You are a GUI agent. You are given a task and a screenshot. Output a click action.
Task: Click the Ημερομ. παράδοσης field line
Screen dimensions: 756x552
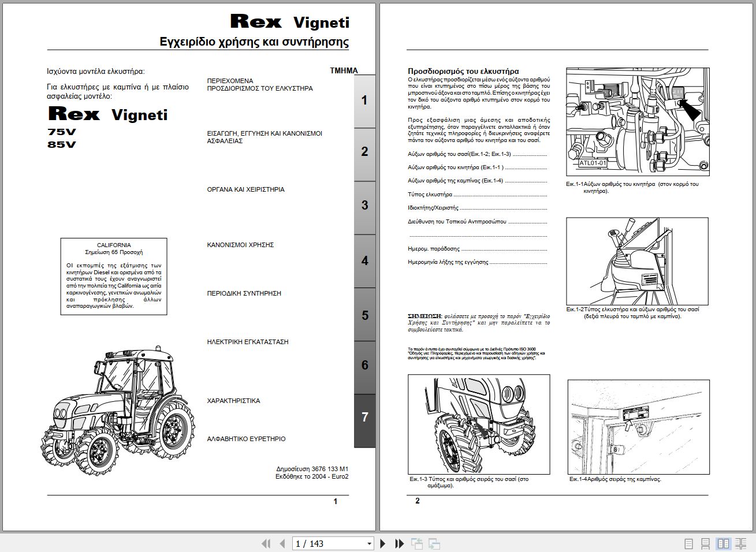(x=477, y=249)
